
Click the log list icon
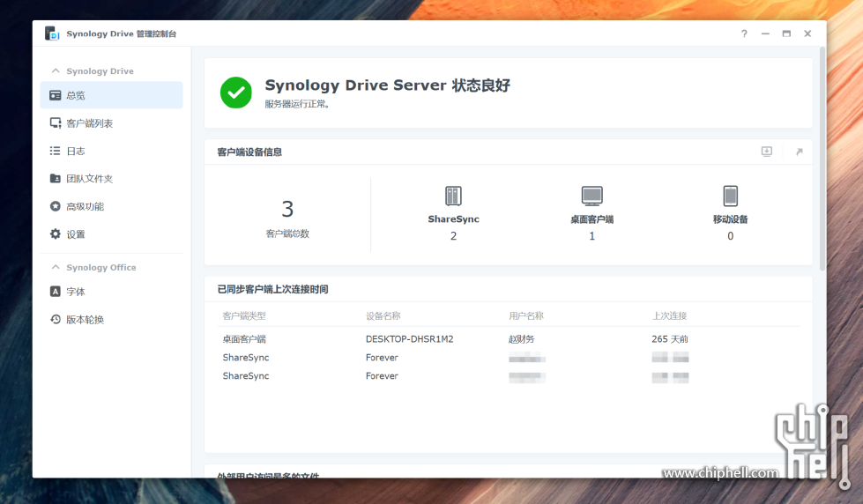[55, 150]
